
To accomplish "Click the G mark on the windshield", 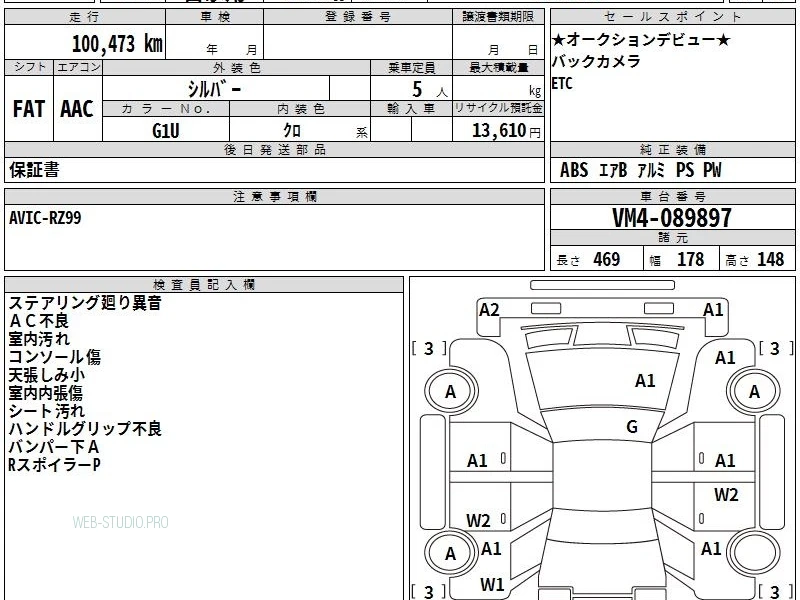I will point(632,427).
